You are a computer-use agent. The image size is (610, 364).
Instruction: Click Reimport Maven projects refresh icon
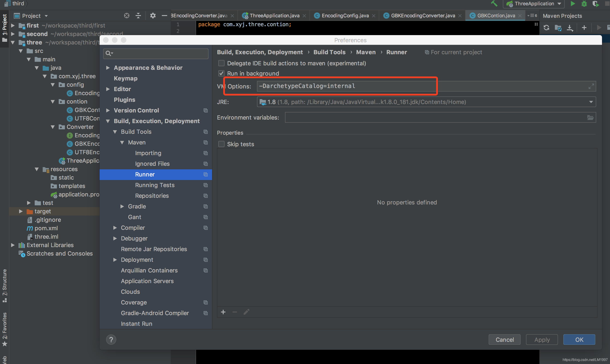pos(546,28)
